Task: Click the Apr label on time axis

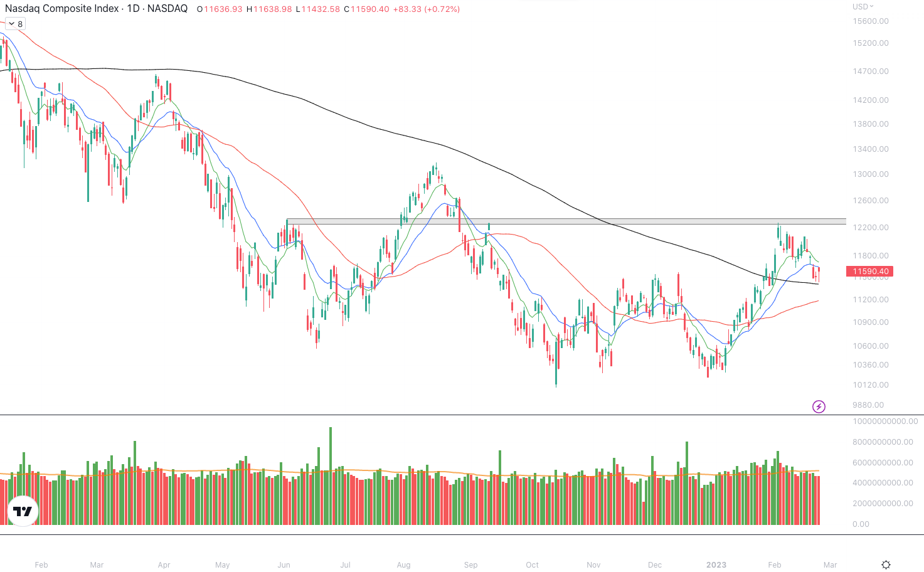Action: pos(164,565)
